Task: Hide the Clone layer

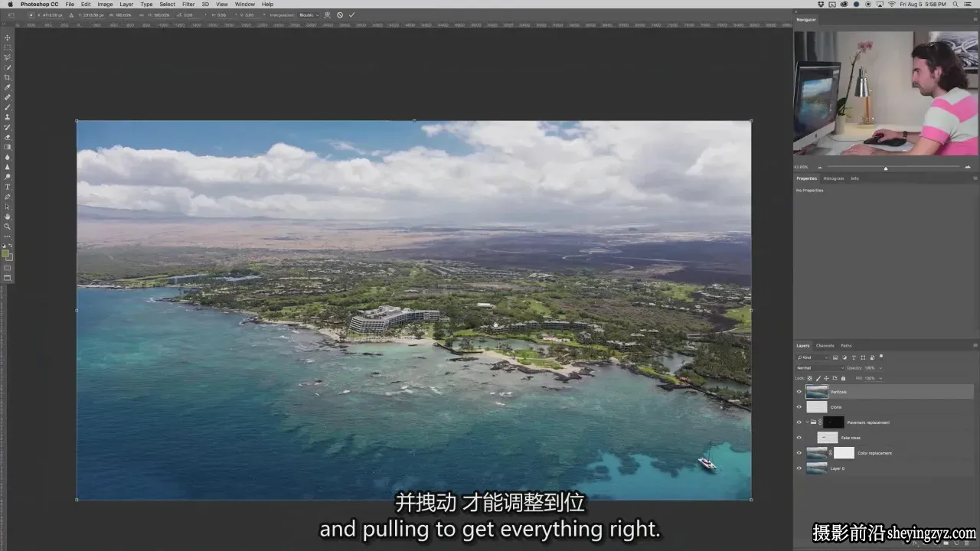Action: (x=799, y=407)
